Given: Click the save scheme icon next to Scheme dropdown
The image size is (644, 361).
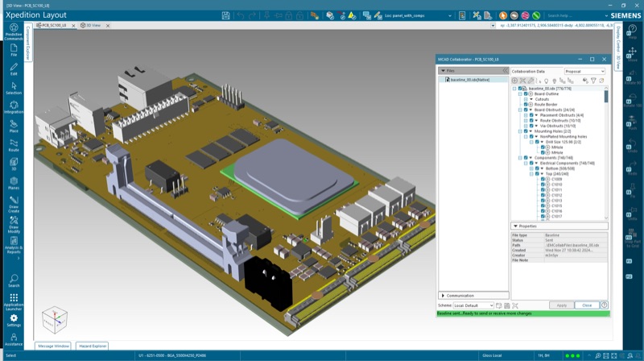Looking at the screenshot, I should pyautogui.click(x=507, y=305).
